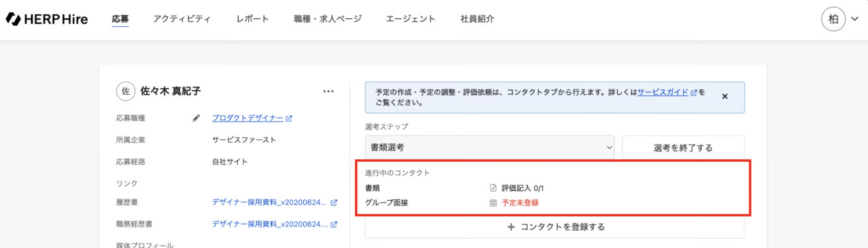Click the external-link icon beside the 職務経歴書 file
Viewport: 868px width, 248px height.
334,224
